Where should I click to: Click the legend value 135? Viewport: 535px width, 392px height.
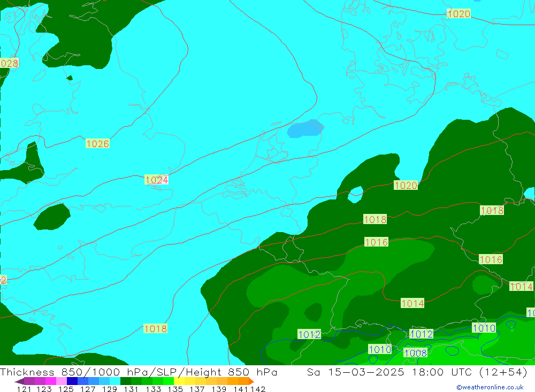175,389
